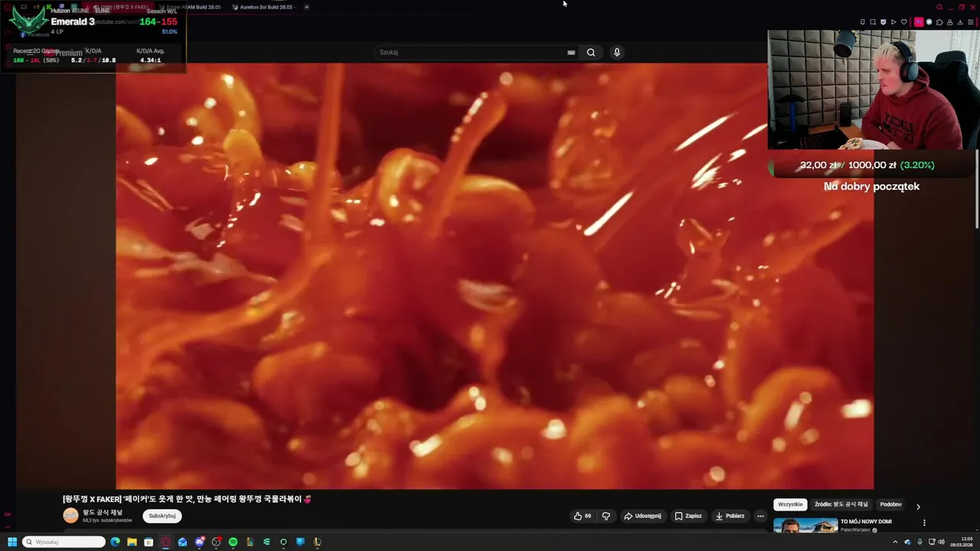Screen dimensions: 980x551
Task: Open Spotify from taskbar
Action: tap(233, 542)
